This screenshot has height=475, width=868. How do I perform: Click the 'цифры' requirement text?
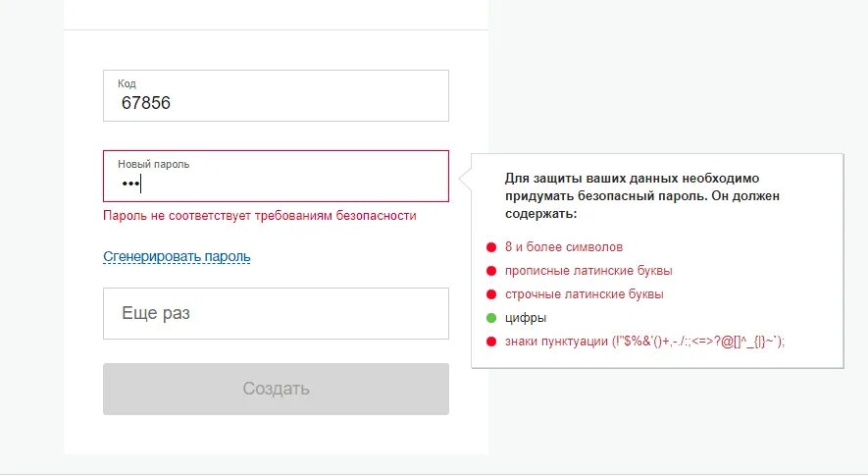(526, 318)
